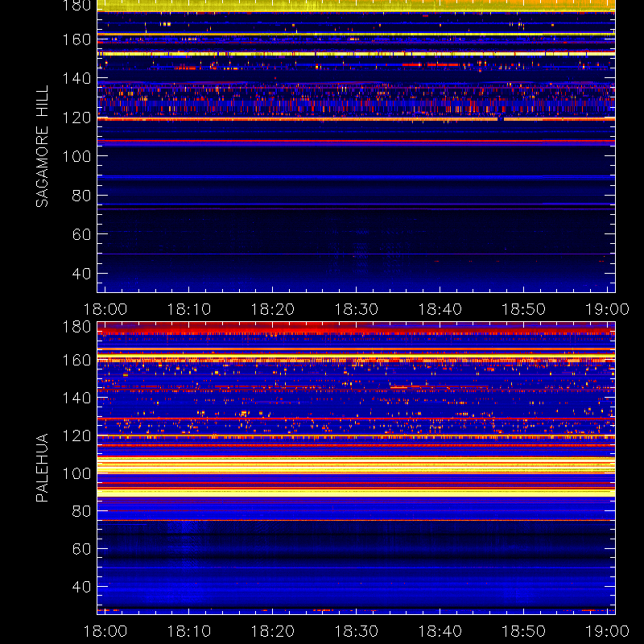
Task: Select the 40 tick label on Palehua plot
Action: point(81,587)
